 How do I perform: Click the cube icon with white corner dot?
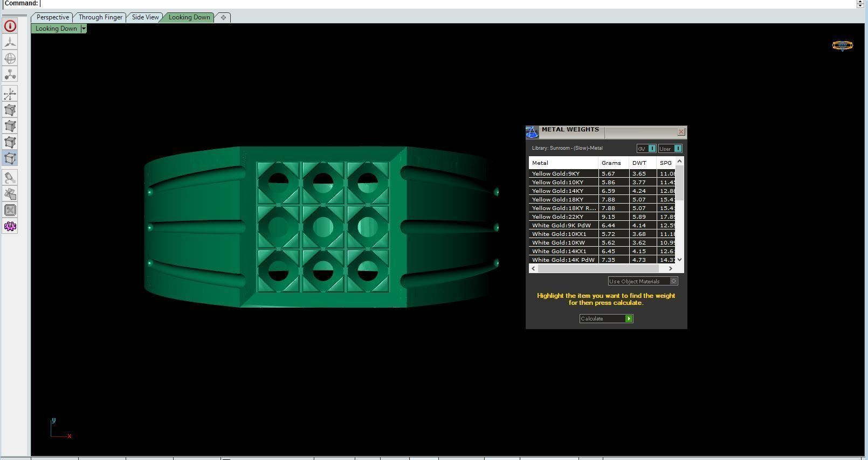(10, 110)
